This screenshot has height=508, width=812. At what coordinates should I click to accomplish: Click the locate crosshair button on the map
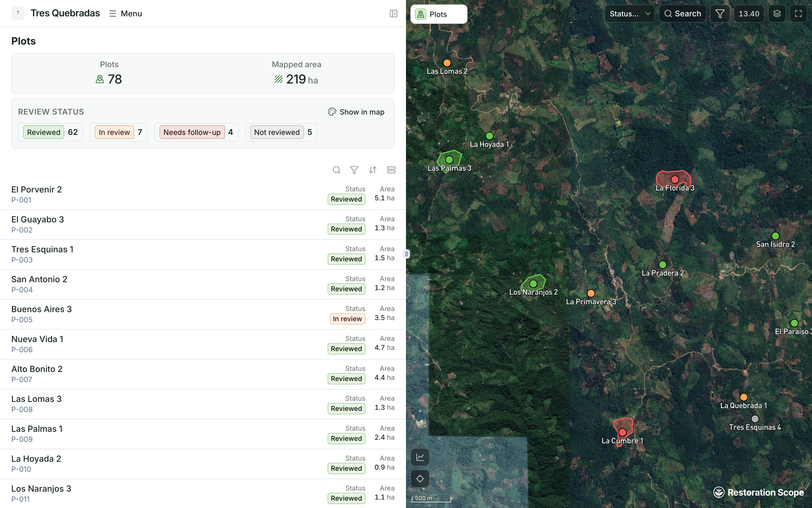[420, 478]
